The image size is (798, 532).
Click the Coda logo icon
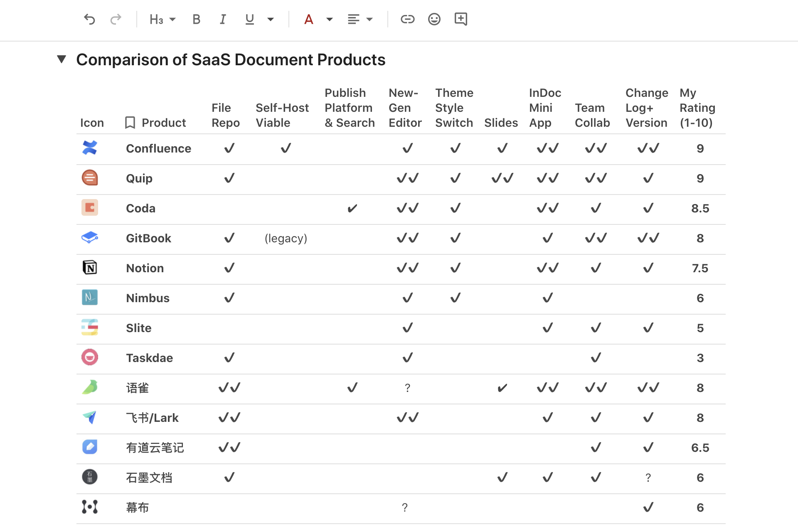click(90, 208)
